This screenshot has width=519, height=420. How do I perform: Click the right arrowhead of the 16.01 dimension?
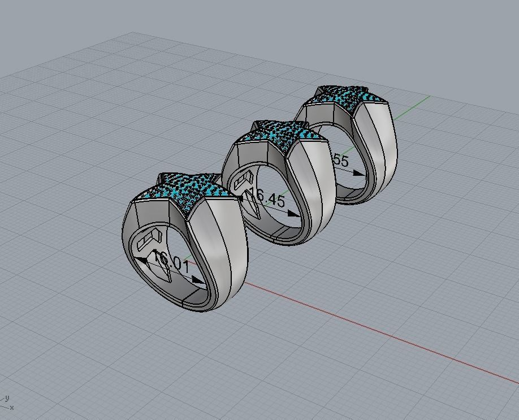click(x=199, y=282)
